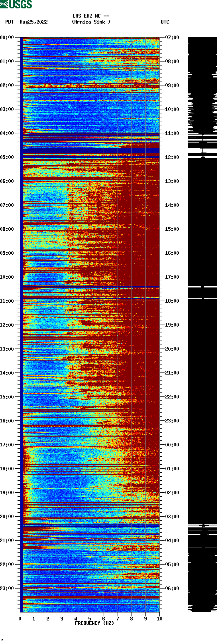Viewport: 220px width, 644px height.
Task: Click the FREQUENCY (HZ) axis label
Action: pos(94,623)
